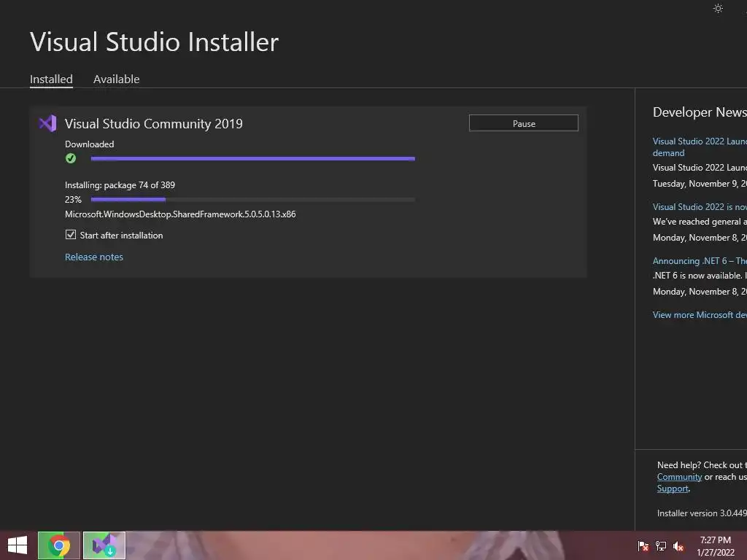Viewport: 747px width, 560px height.
Task: Click the 23% progress label
Action: point(73,200)
